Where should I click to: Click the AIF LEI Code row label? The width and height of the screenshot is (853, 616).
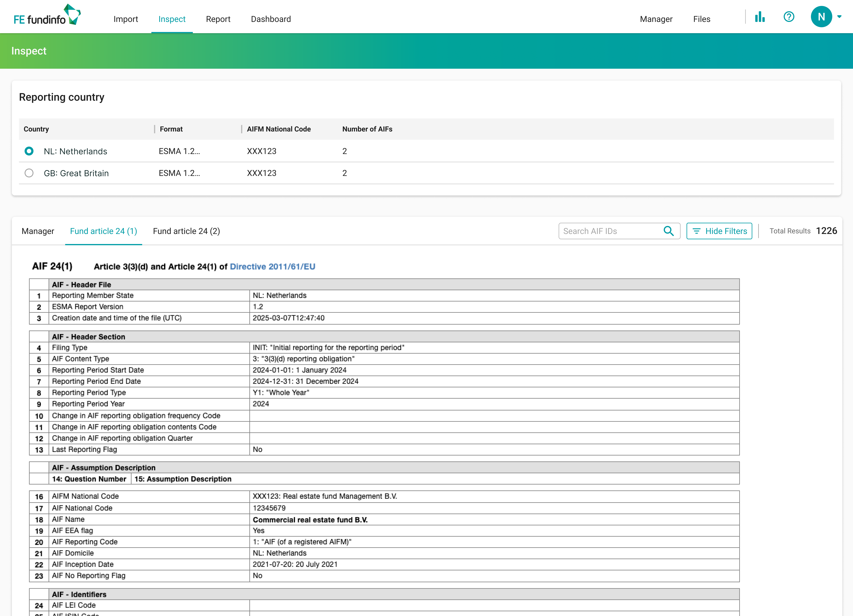74,605
